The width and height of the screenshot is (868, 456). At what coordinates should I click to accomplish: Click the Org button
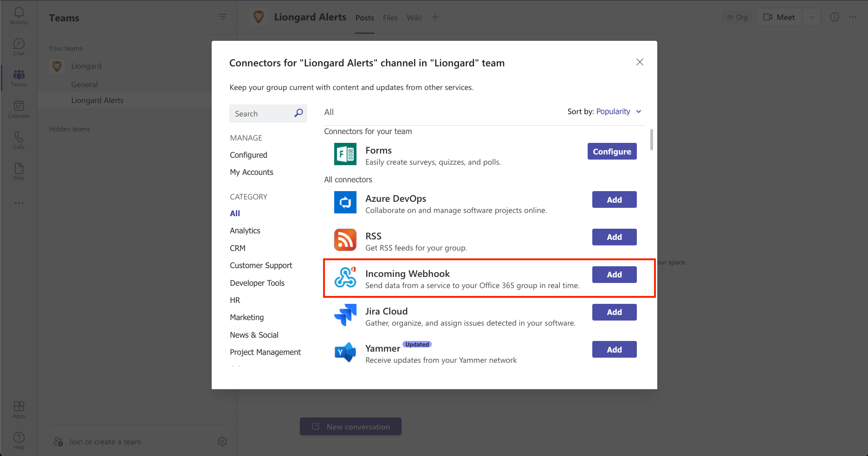pos(737,17)
